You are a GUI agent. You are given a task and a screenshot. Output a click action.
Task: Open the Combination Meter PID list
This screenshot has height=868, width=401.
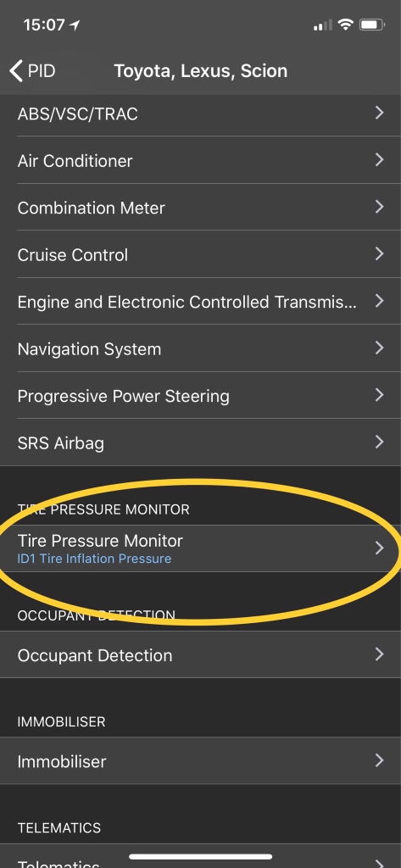[200, 209]
